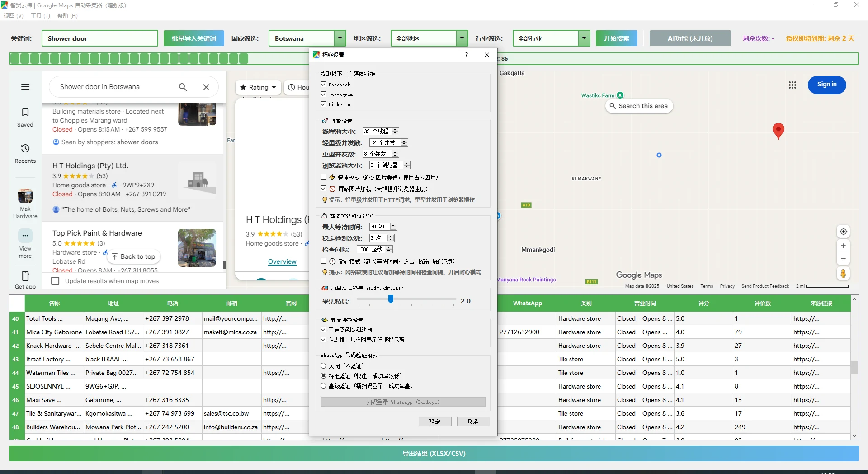This screenshot has width=868, height=474.
Task: Open the 地区筛选 全部地区 dropdown
Action: (x=462, y=38)
